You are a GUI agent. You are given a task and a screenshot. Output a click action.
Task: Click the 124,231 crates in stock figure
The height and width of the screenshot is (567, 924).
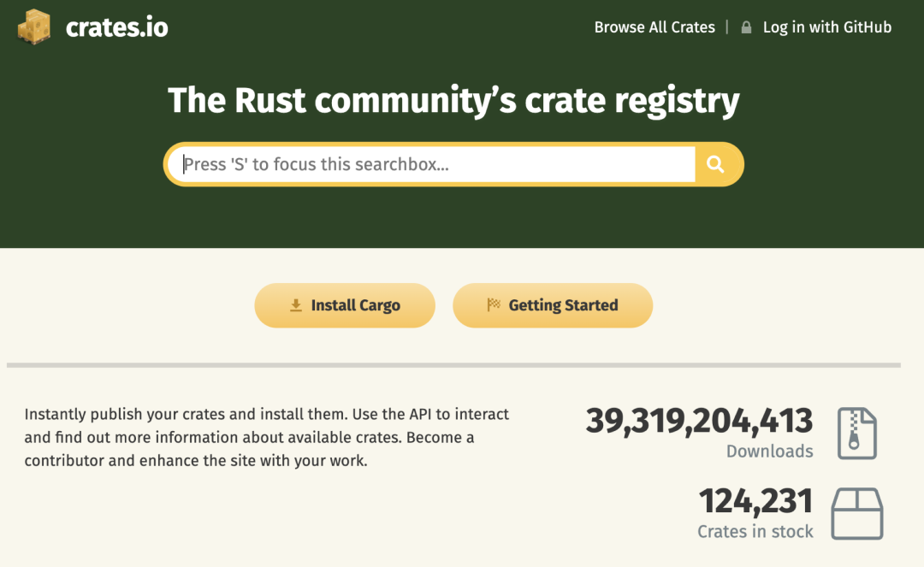(755, 501)
